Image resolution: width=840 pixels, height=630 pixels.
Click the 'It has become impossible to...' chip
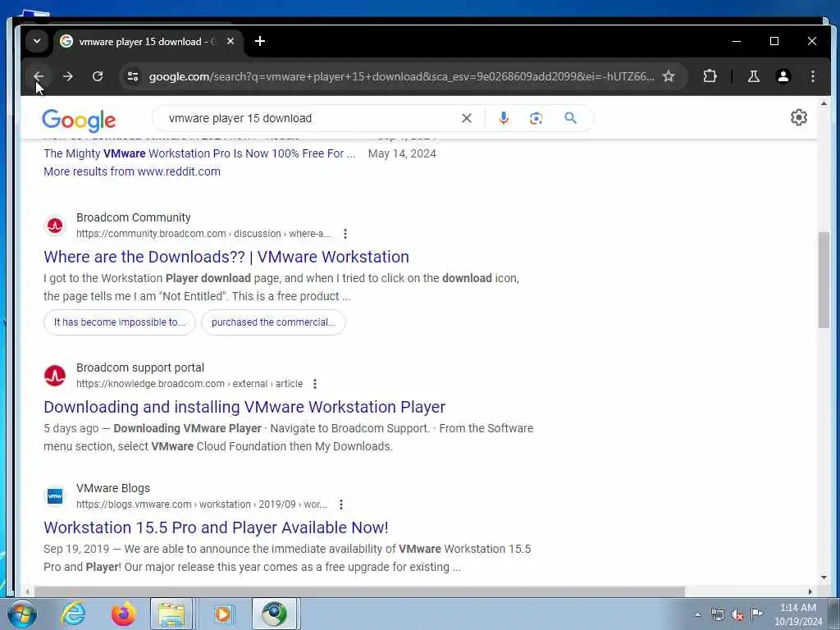click(x=120, y=322)
